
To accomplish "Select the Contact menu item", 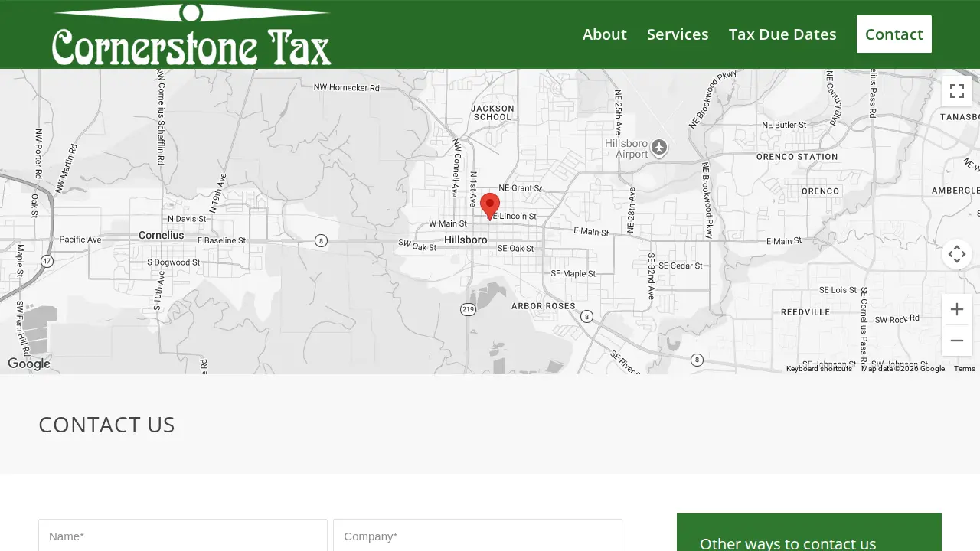I will [x=894, y=34].
